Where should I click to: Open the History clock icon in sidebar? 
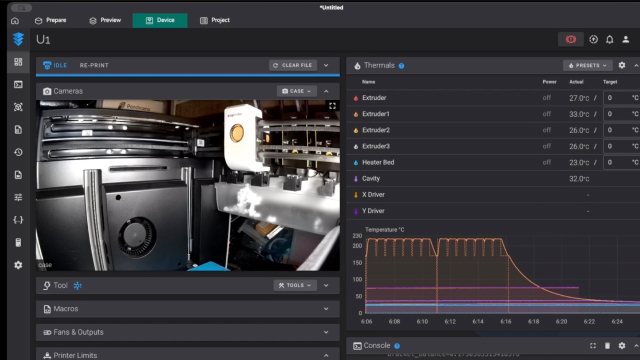pyautogui.click(x=18, y=152)
